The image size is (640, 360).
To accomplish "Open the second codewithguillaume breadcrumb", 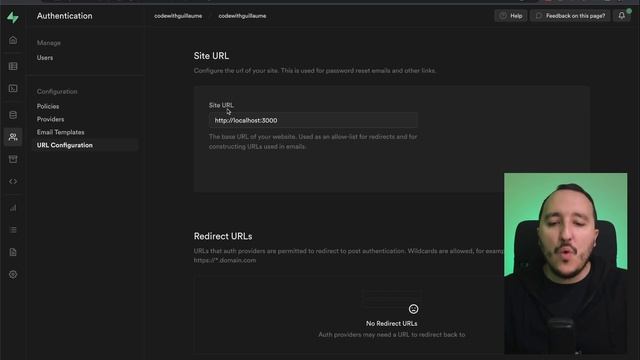I will 242,16.
